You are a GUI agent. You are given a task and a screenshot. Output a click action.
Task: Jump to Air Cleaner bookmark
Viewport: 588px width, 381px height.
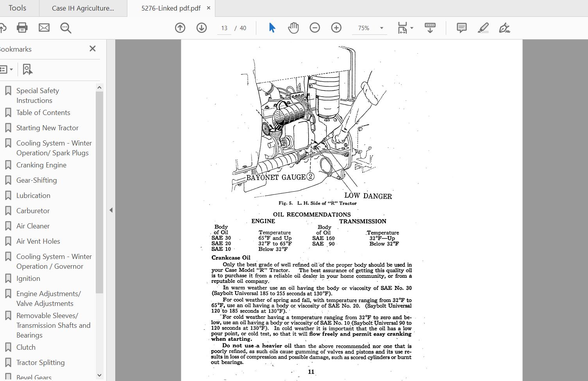coord(33,226)
